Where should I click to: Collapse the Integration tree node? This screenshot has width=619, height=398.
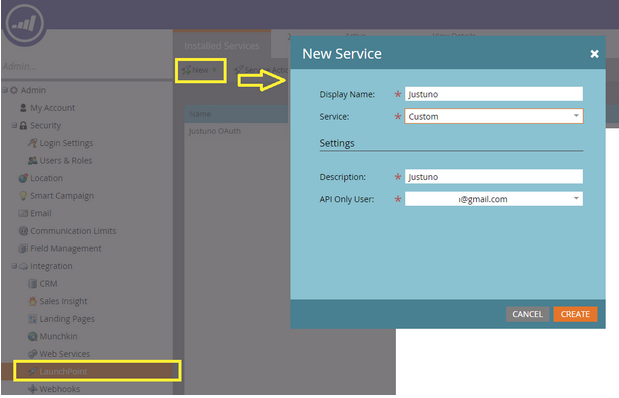click(x=14, y=266)
